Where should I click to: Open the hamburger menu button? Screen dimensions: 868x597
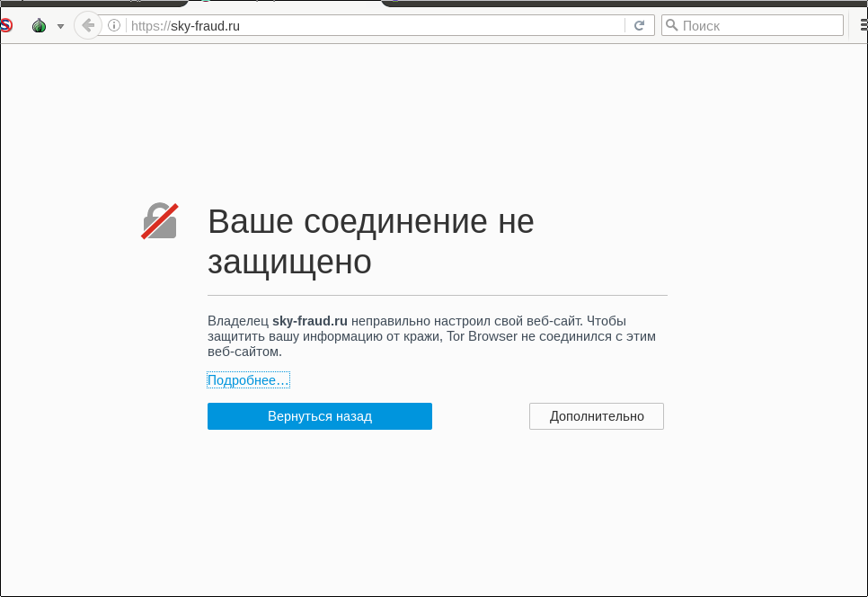click(x=864, y=25)
